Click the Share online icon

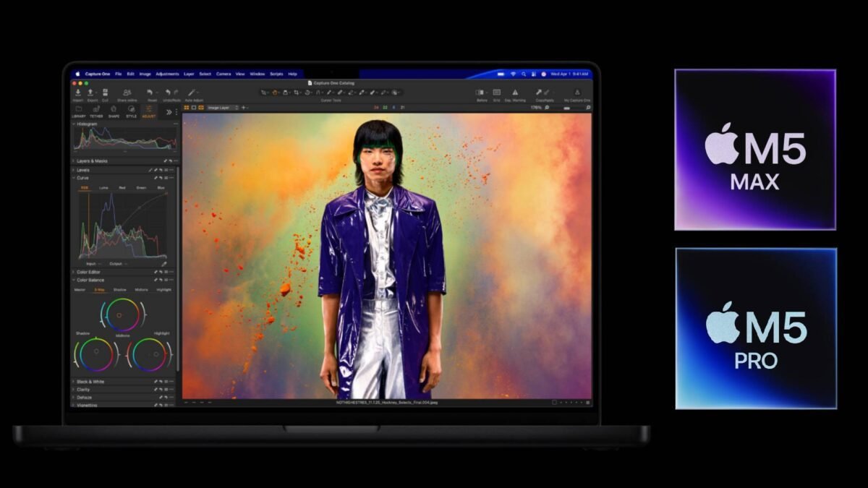(x=127, y=93)
